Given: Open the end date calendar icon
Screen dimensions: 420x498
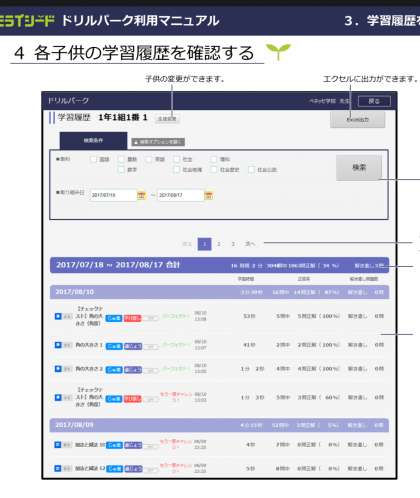Looking at the screenshot, I should (x=208, y=195).
